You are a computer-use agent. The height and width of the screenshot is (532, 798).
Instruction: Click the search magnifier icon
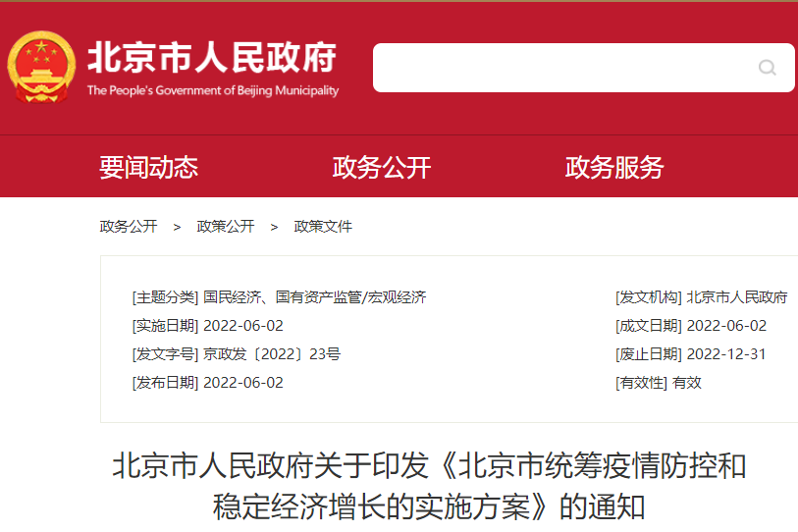tap(767, 68)
